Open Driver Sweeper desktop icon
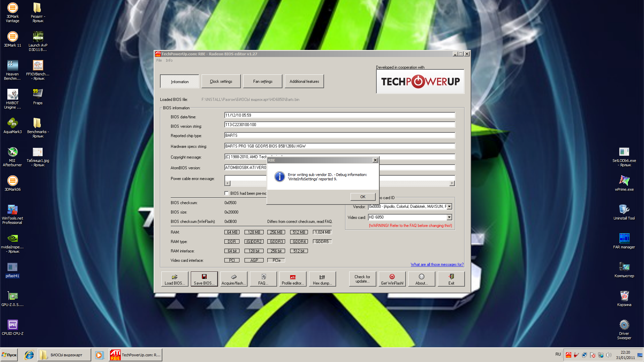 (x=624, y=329)
